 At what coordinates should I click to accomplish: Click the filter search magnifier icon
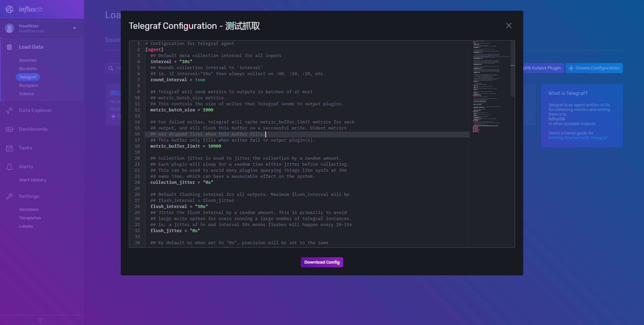pos(111,68)
